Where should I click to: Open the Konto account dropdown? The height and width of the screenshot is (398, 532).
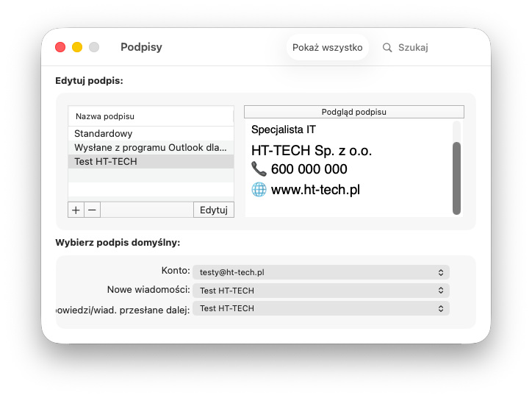pos(321,272)
